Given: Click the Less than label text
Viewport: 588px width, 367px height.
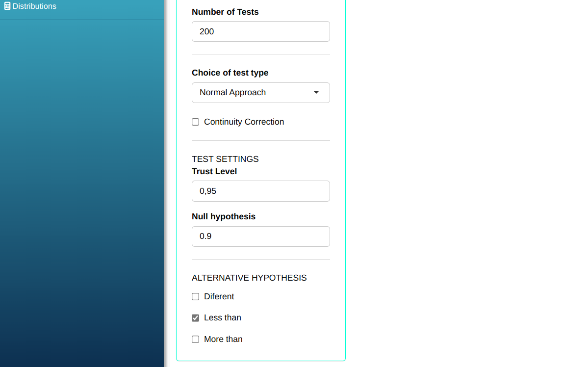Looking at the screenshot, I should pos(222,317).
